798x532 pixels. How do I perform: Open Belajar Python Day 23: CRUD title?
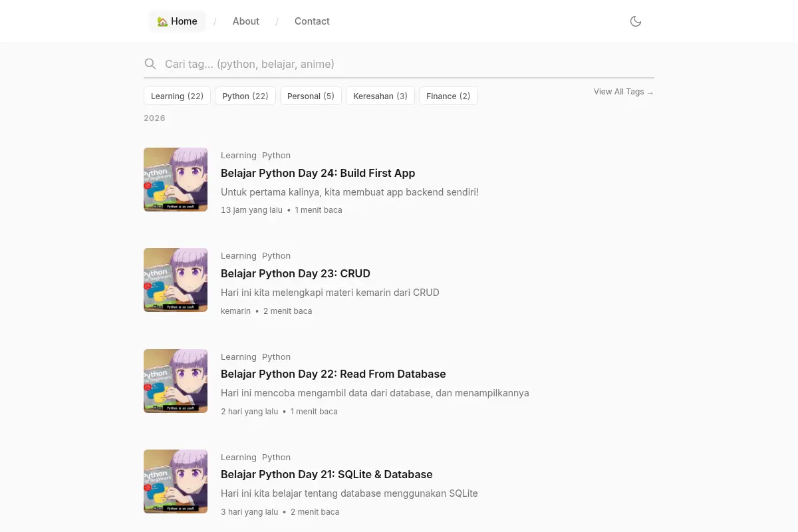(x=295, y=273)
